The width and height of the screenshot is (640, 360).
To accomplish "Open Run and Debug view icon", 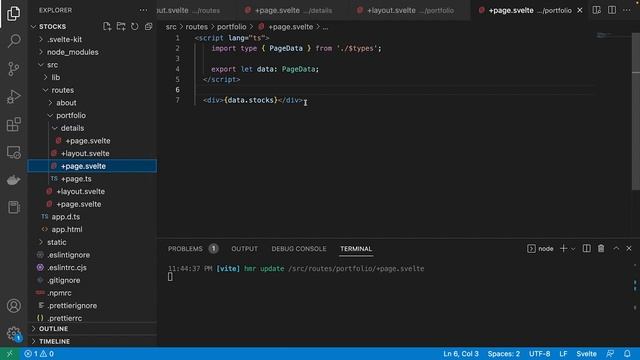I will coord(13,97).
